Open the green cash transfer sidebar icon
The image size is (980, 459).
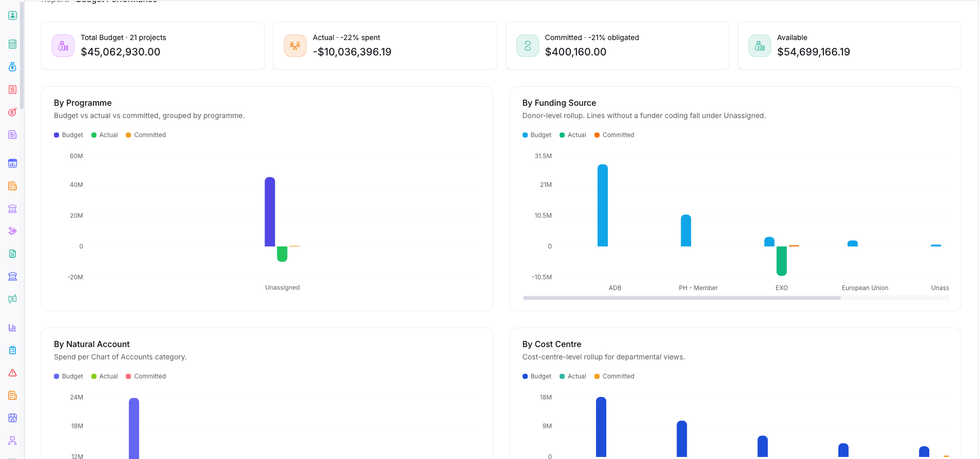pyautogui.click(x=13, y=299)
